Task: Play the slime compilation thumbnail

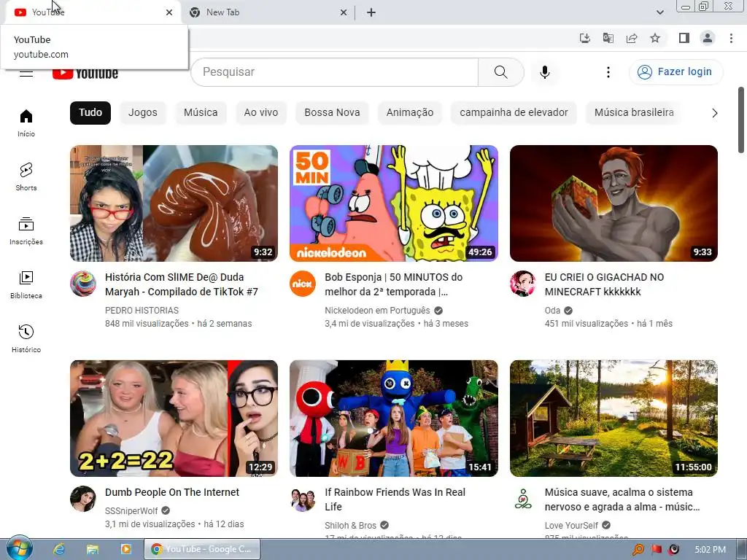Action: coord(174,203)
